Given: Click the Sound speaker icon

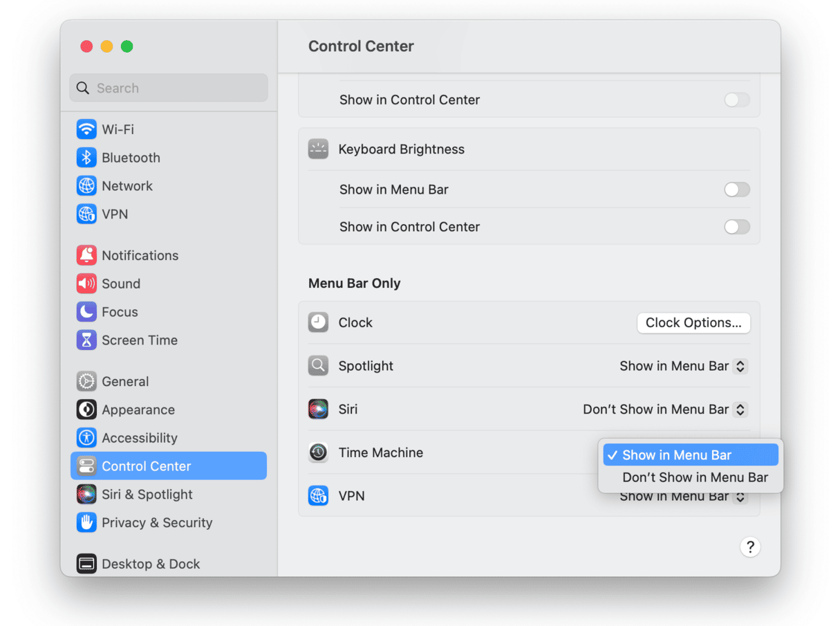Looking at the screenshot, I should pos(86,284).
